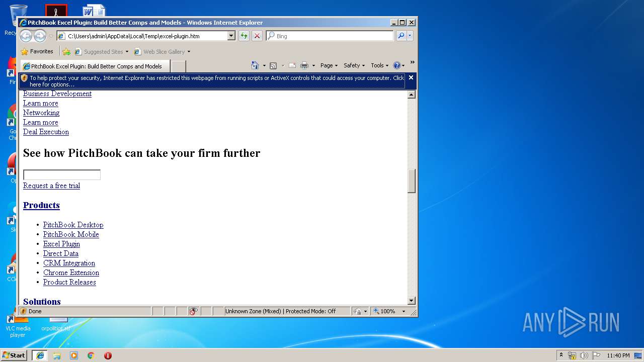Image resolution: width=644 pixels, height=362 pixels.
Task: Follow the Business Development link
Action: click(x=57, y=94)
